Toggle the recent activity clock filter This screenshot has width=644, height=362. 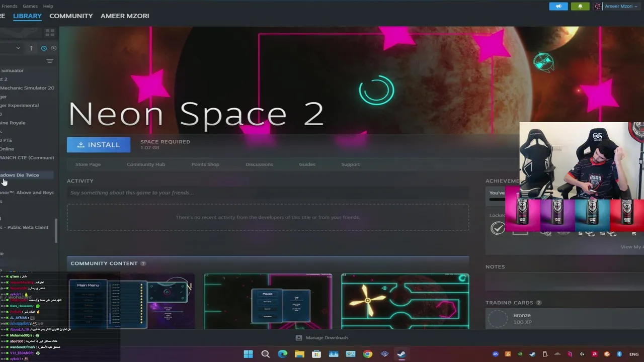[44, 48]
